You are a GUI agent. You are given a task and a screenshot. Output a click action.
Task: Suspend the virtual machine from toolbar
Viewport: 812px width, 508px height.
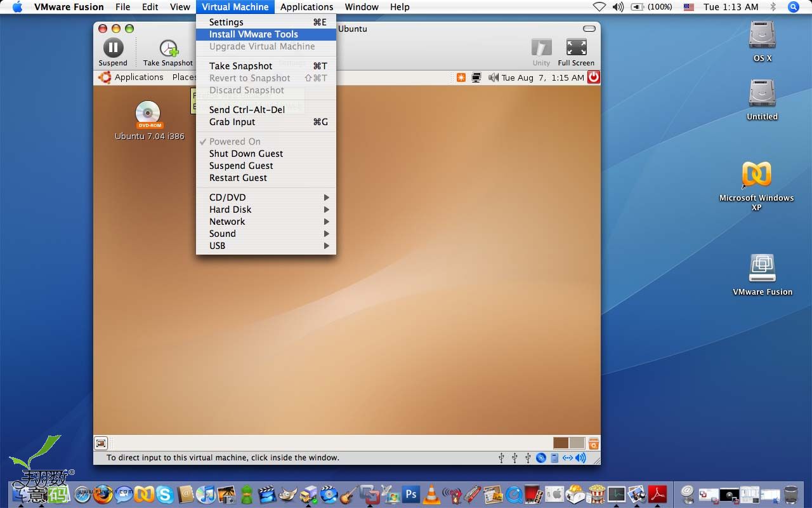pos(113,52)
